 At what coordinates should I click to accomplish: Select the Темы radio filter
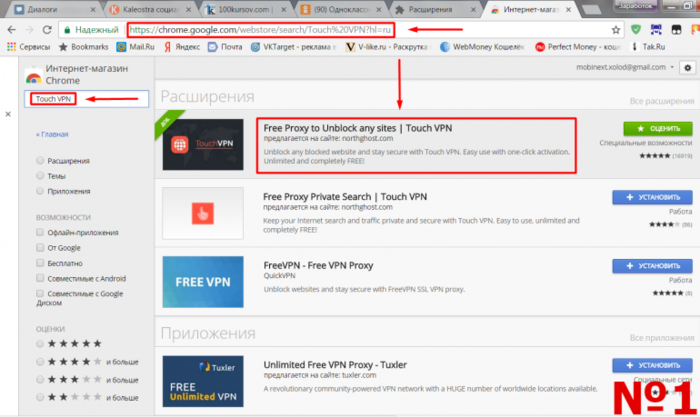click(x=40, y=175)
